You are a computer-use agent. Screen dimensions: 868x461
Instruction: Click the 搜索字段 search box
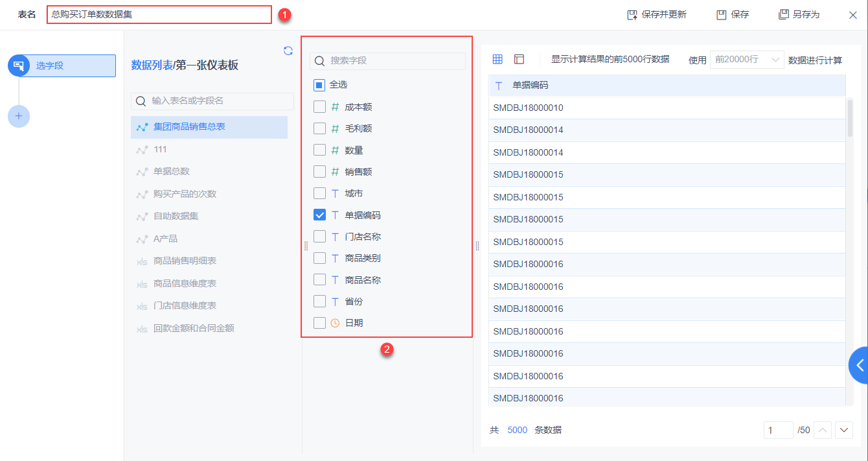click(x=387, y=60)
